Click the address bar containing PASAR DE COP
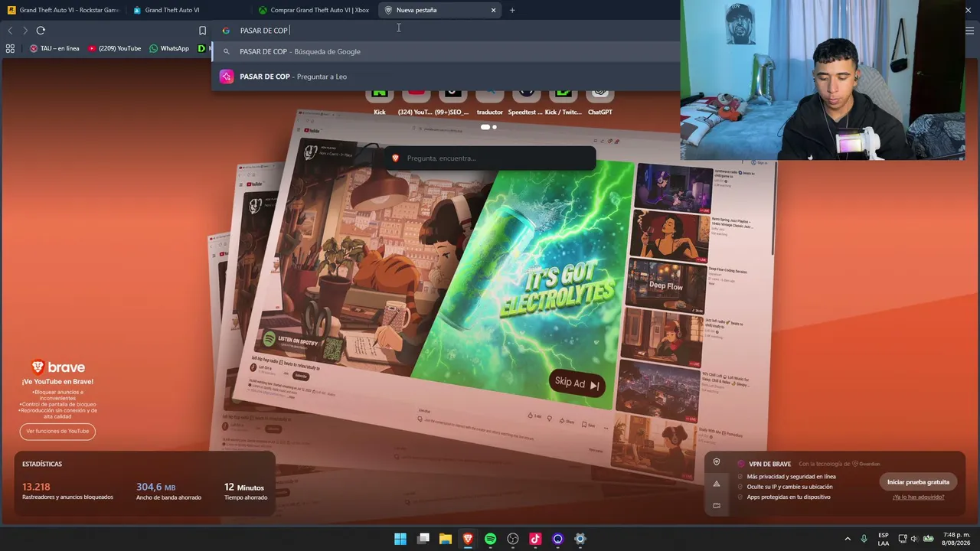The width and height of the screenshot is (980, 551). point(444,31)
